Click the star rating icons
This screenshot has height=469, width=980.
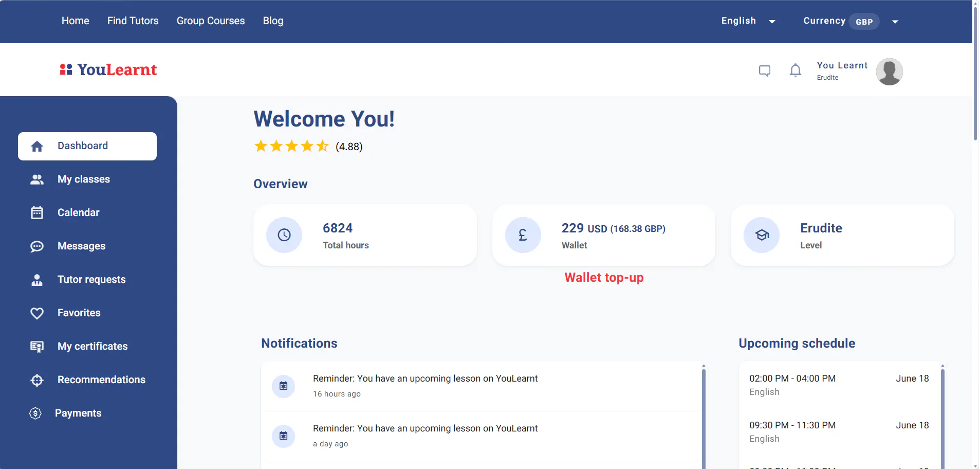pos(291,147)
